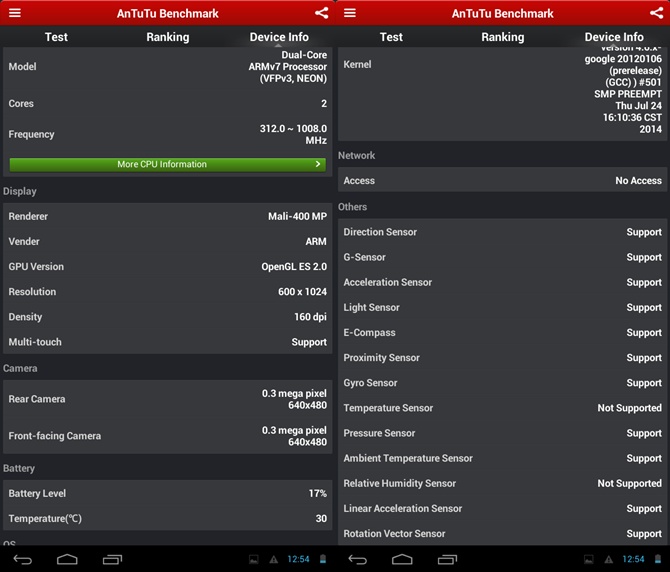The height and width of the screenshot is (572, 670).
Task: Tap warning triangle icon on left status bar
Action: point(273,559)
